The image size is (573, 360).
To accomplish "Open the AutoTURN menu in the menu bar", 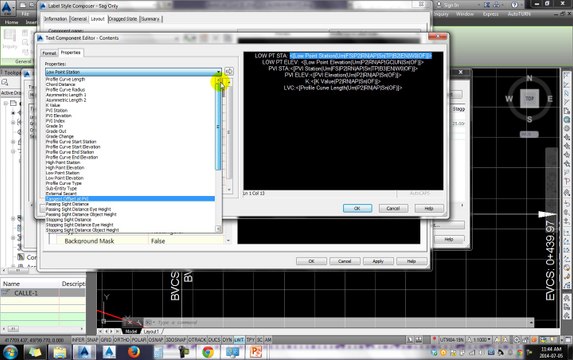I will click(x=519, y=14).
